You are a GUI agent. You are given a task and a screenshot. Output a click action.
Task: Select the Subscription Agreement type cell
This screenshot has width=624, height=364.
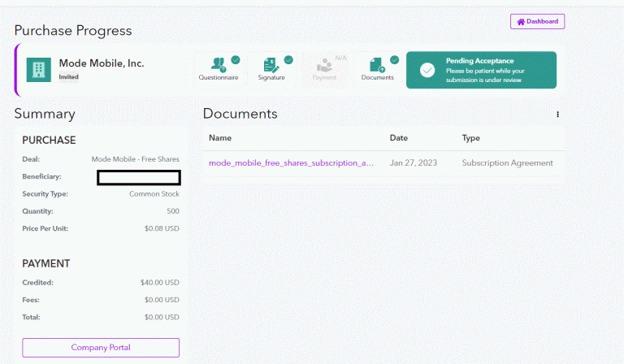(507, 162)
